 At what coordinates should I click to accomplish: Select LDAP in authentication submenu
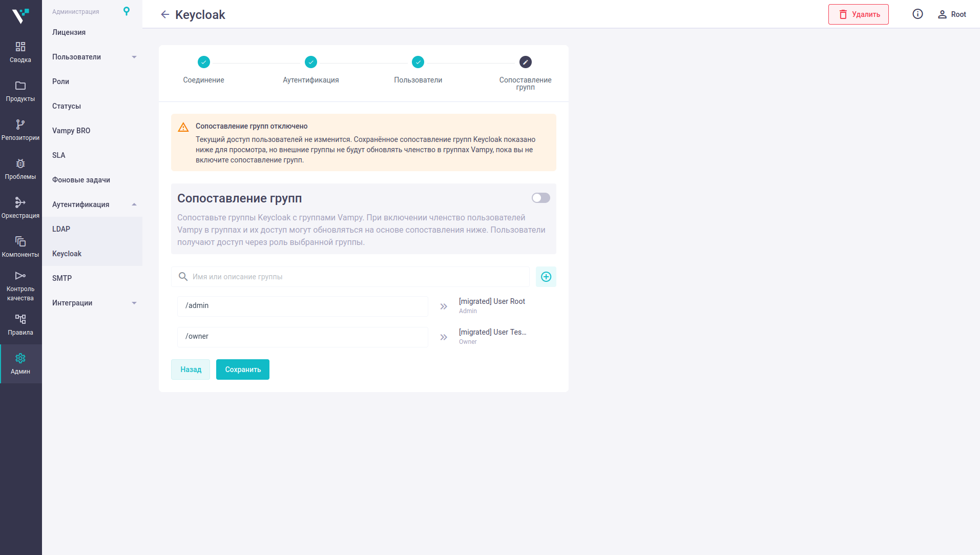92,229
